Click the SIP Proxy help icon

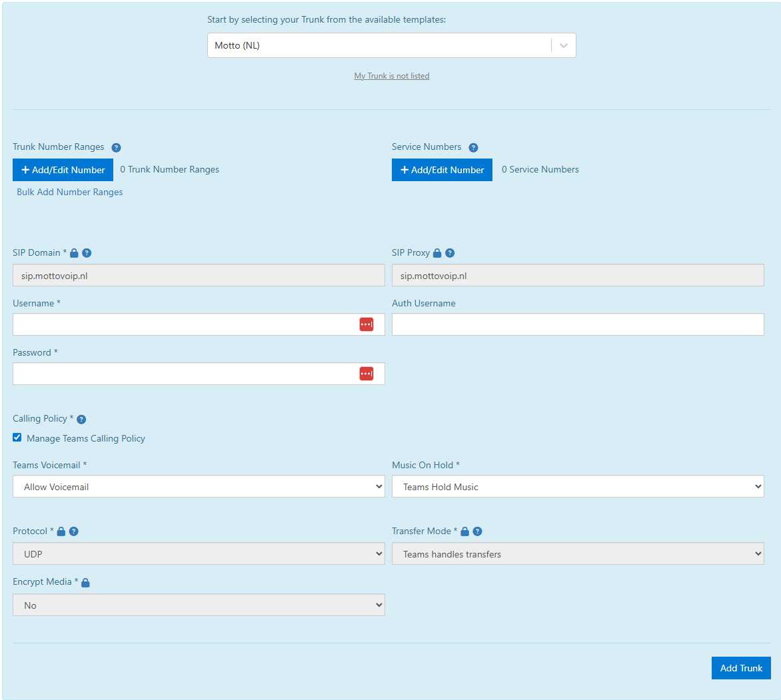click(450, 253)
